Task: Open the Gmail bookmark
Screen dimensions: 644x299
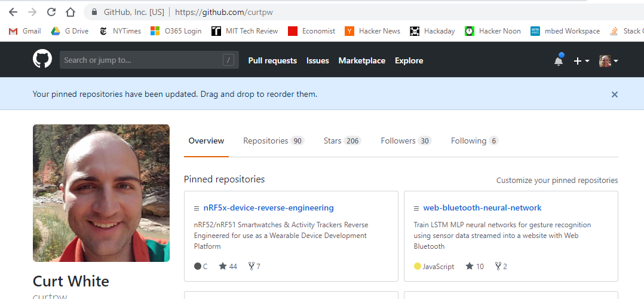Action: 24,31
